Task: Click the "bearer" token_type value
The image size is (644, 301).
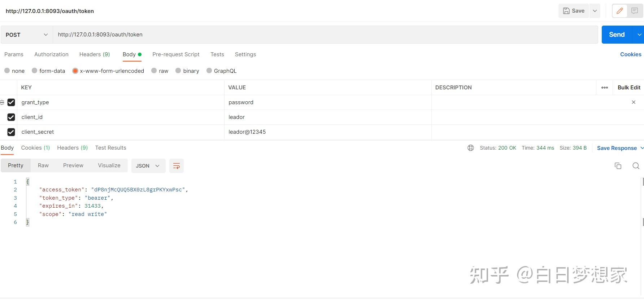Action: tap(97, 198)
